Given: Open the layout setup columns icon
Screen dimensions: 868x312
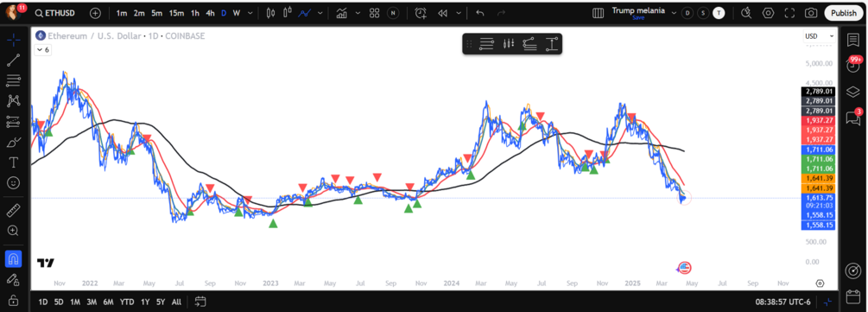Looking at the screenshot, I should [598, 13].
